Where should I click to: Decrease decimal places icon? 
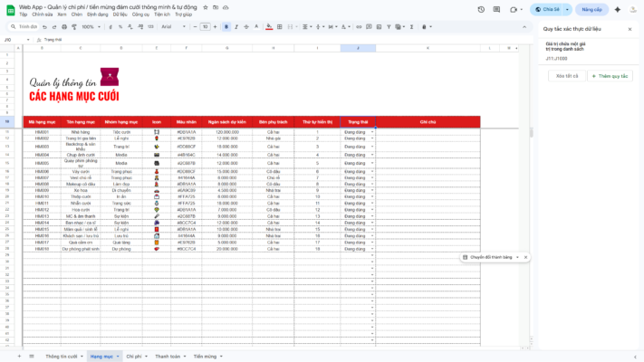click(130, 26)
